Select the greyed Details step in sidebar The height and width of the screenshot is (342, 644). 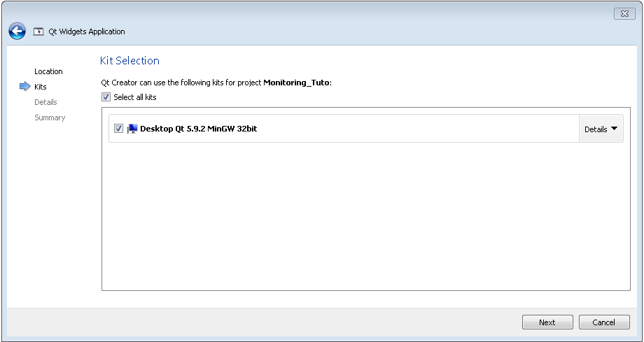(45, 102)
